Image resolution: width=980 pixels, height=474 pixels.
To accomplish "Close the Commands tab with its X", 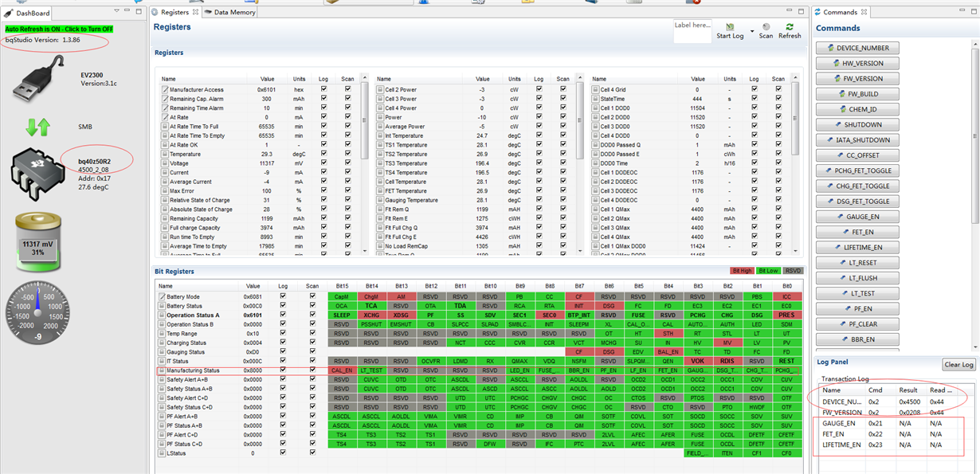I will tap(864, 13).
